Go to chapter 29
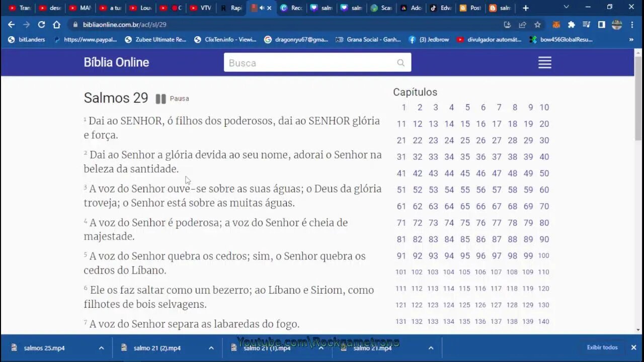The image size is (644, 362). (528, 140)
